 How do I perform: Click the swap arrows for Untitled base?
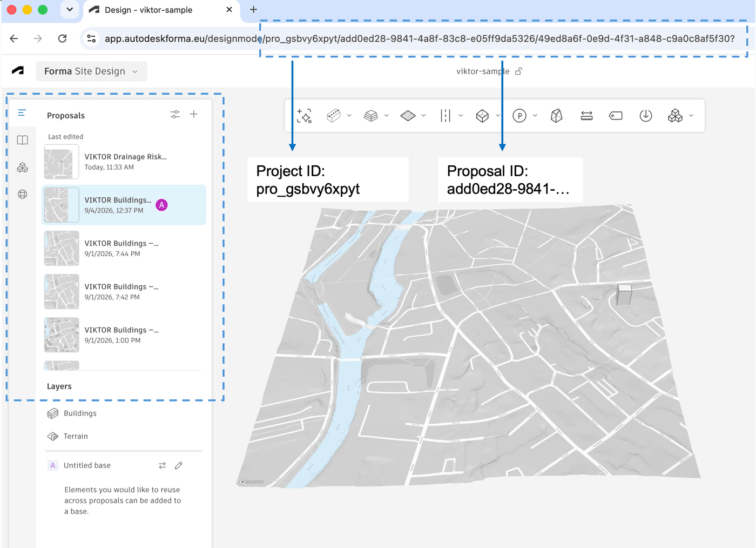click(162, 465)
